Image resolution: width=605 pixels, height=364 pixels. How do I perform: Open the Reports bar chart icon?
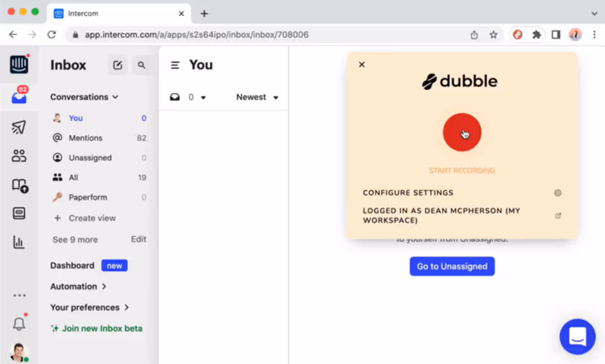tap(19, 242)
